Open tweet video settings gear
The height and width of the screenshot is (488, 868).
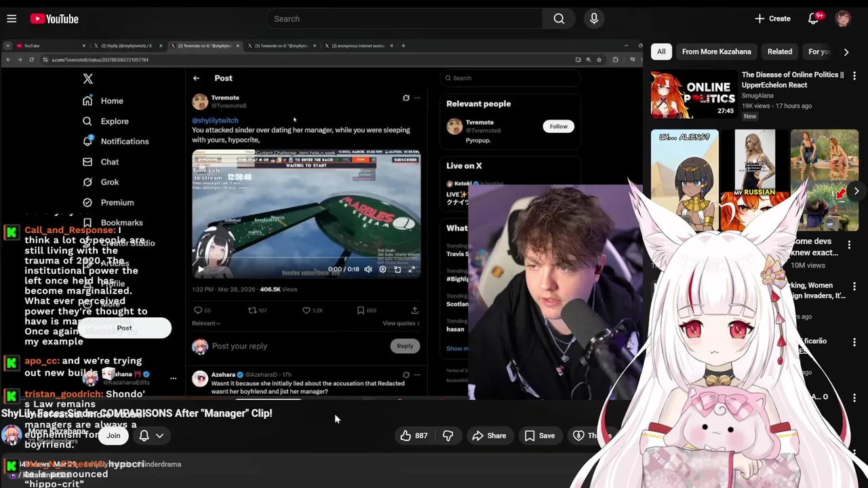click(x=382, y=269)
